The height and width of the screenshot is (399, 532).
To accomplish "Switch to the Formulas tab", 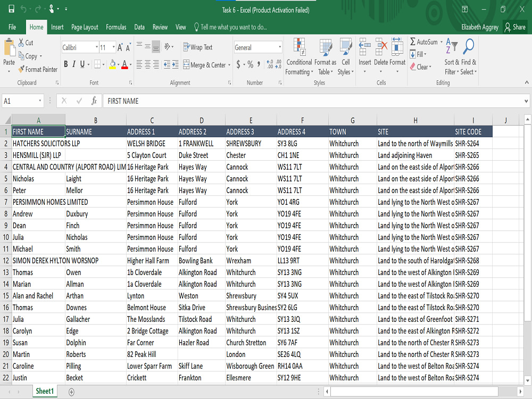I will point(116,27).
